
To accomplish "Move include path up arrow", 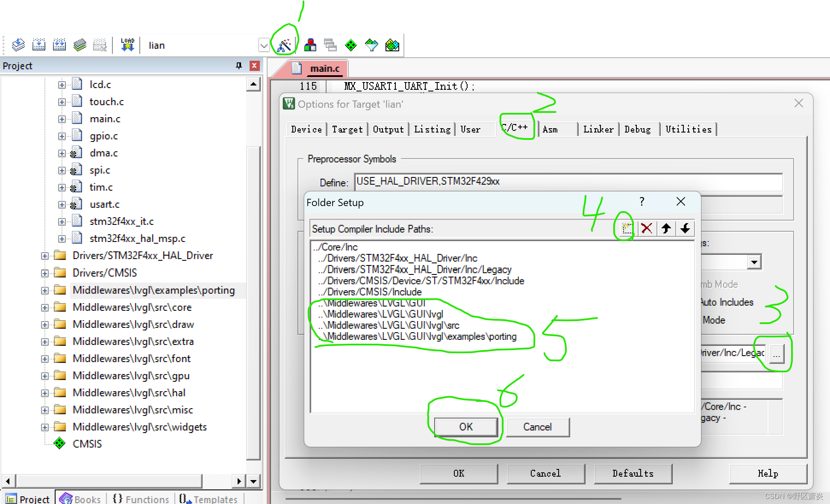I will pos(666,228).
